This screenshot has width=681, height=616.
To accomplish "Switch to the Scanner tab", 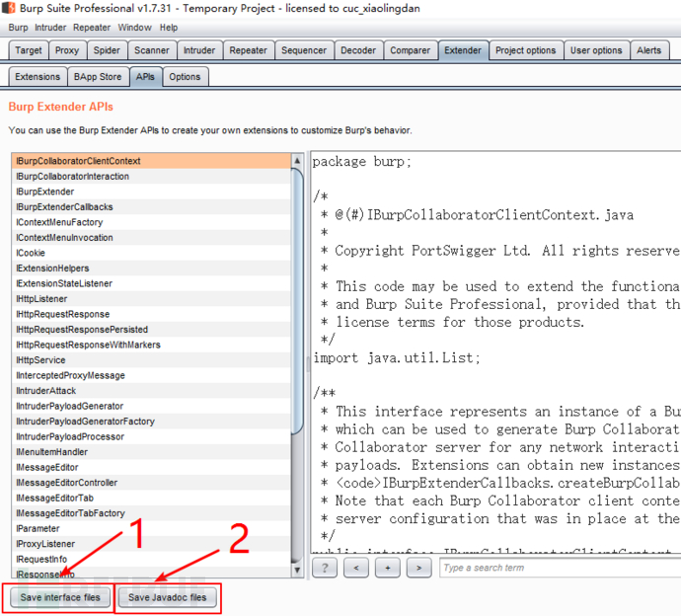I will pos(152,50).
